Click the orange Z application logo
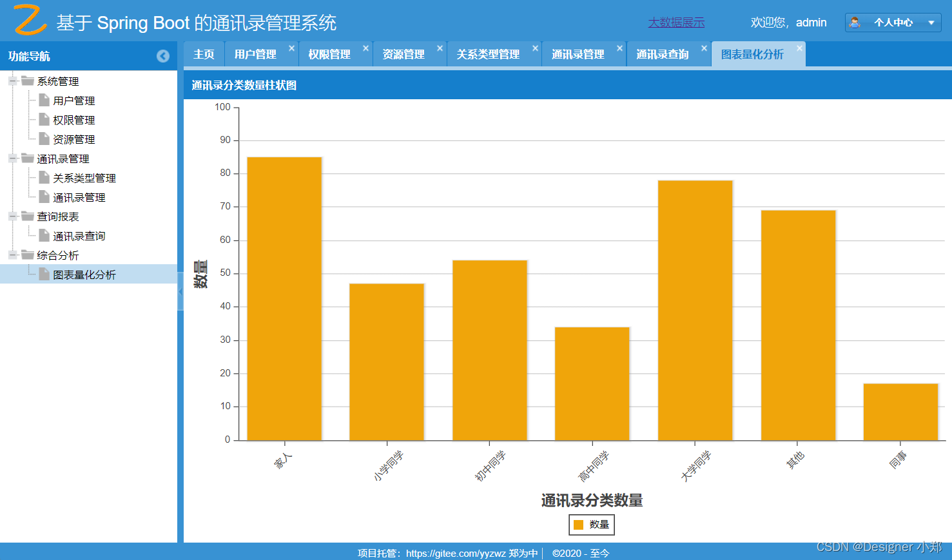This screenshot has width=952, height=560. [x=30, y=20]
